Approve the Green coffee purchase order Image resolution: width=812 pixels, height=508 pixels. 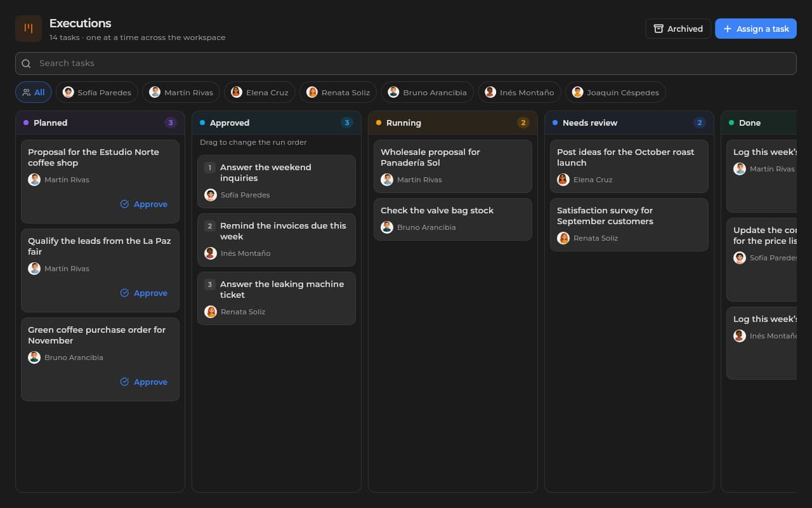click(x=144, y=382)
